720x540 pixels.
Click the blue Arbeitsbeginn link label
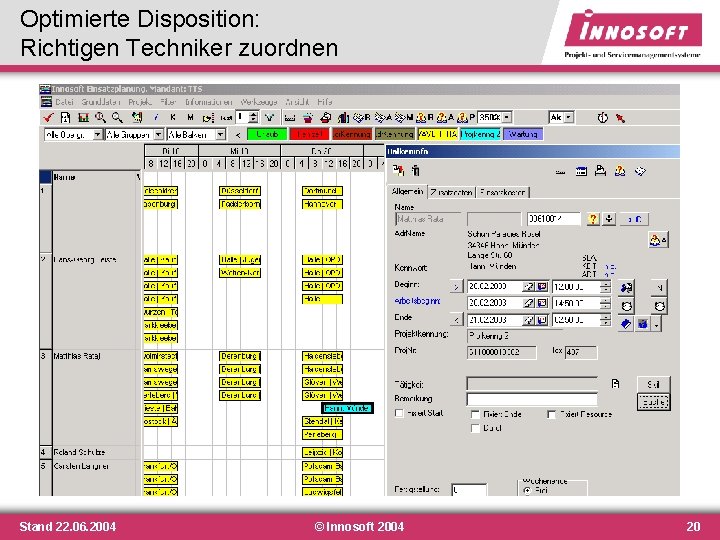pos(417,301)
